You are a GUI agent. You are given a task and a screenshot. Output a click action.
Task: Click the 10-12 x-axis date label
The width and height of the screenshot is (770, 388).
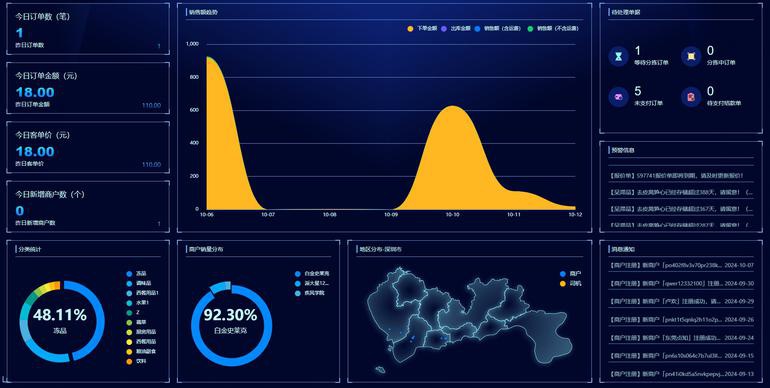tap(575, 215)
